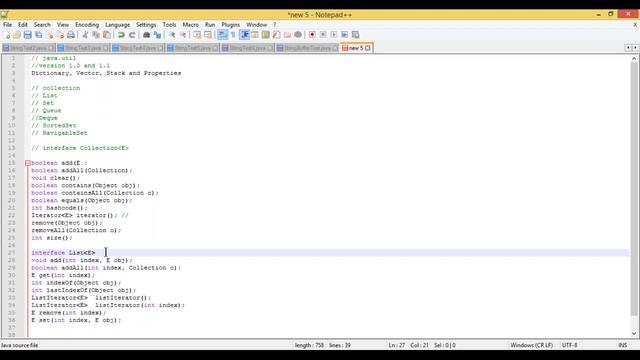The image size is (640, 360).
Task: Open Find with the binoculars icon
Action: click(146, 35)
